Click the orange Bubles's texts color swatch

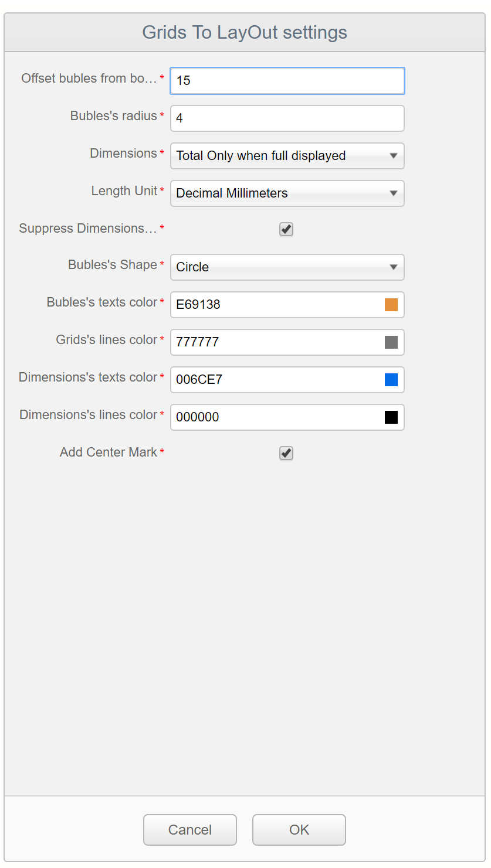point(391,305)
